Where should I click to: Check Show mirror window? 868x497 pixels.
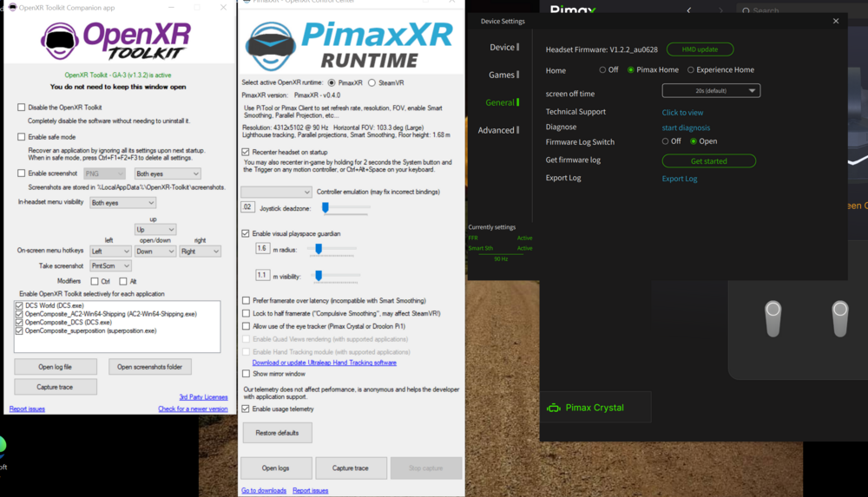(246, 374)
